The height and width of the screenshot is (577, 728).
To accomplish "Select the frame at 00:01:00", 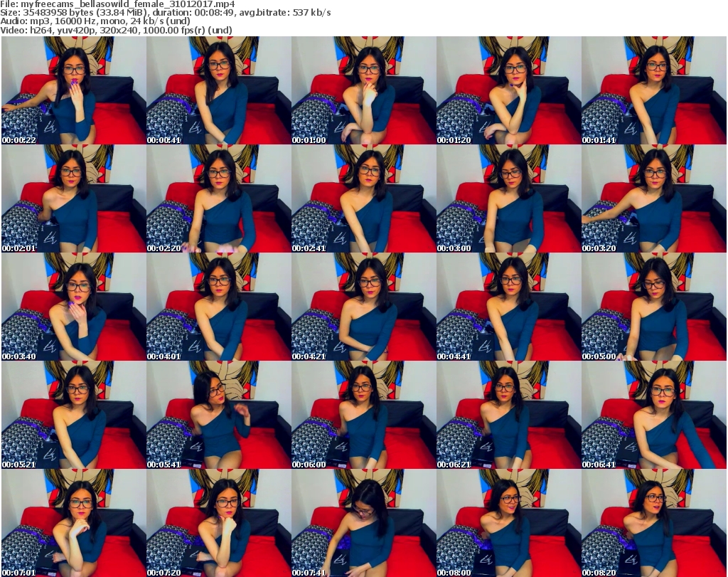I will 363,90.
